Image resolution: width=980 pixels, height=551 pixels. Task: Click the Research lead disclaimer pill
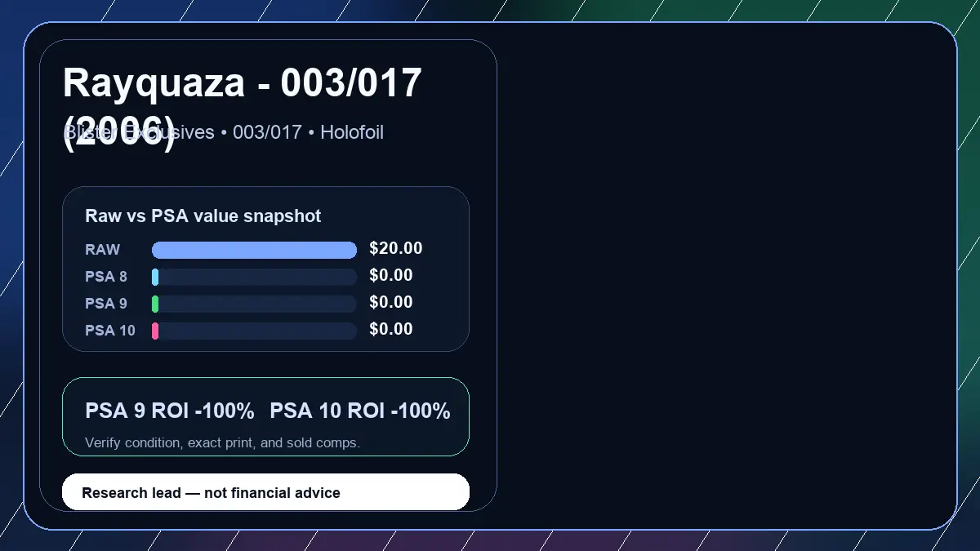[266, 492]
